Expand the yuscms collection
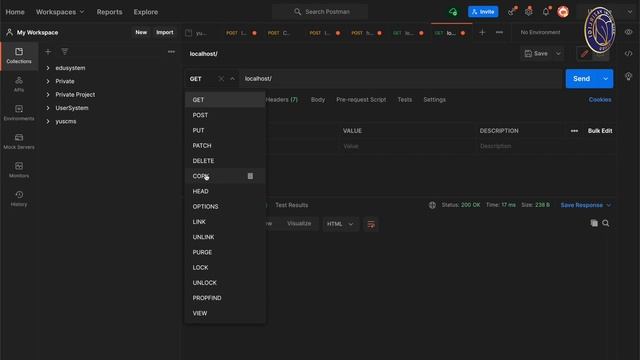The height and width of the screenshot is (360, 640). coord(48,121)
